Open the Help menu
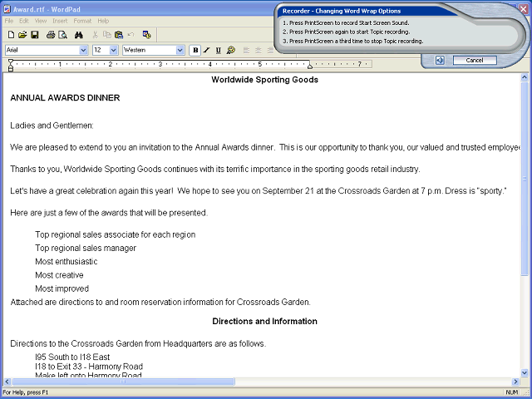The width and height of the screenshot is (532, 399). (103, 21)
